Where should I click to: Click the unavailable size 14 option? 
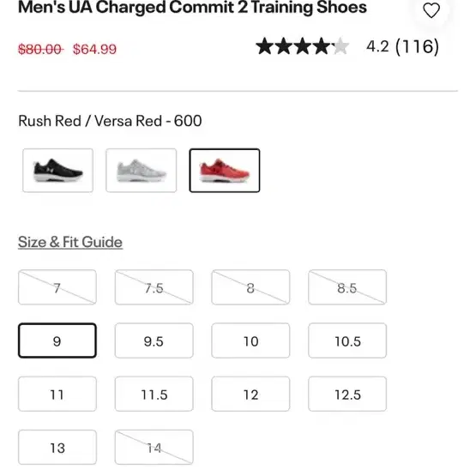[154, 447]
